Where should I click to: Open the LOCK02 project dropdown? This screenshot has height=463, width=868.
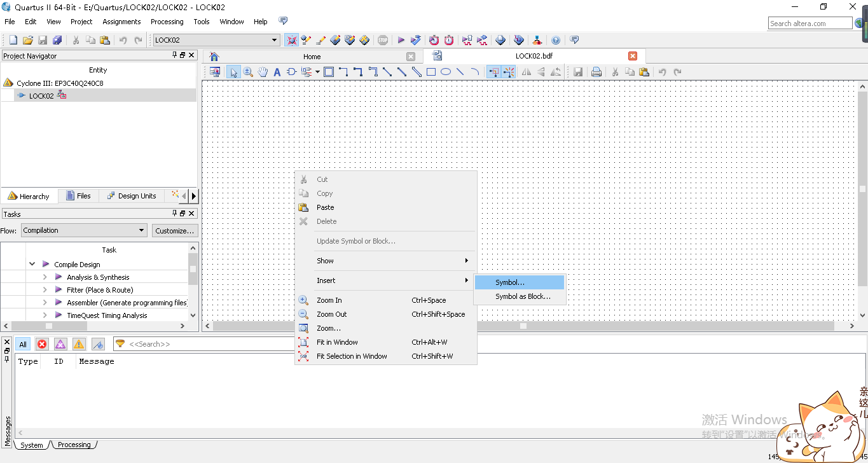pyautogui.click(x=275, y=40)
